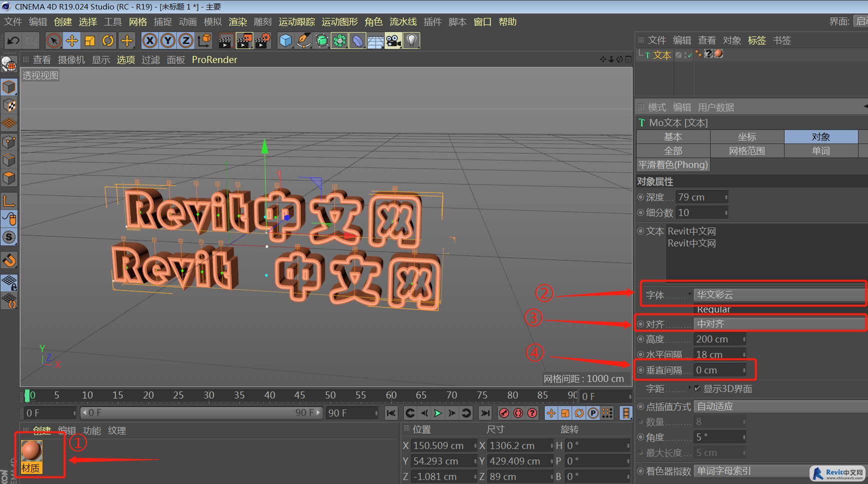Click the coordinate system icon
Screen dimensions: 868x484
pos(204,40)
